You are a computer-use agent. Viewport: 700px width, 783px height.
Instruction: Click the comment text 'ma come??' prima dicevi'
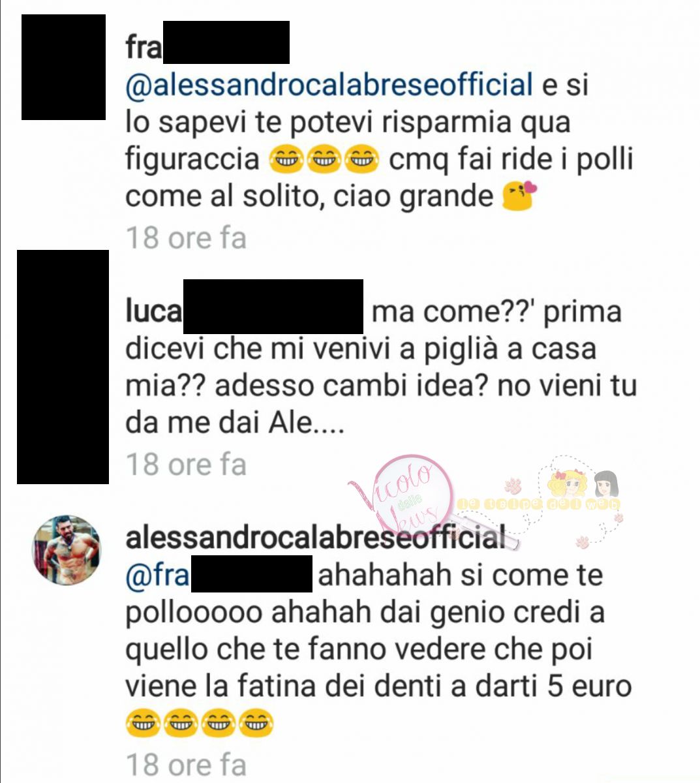coord(373,330)
